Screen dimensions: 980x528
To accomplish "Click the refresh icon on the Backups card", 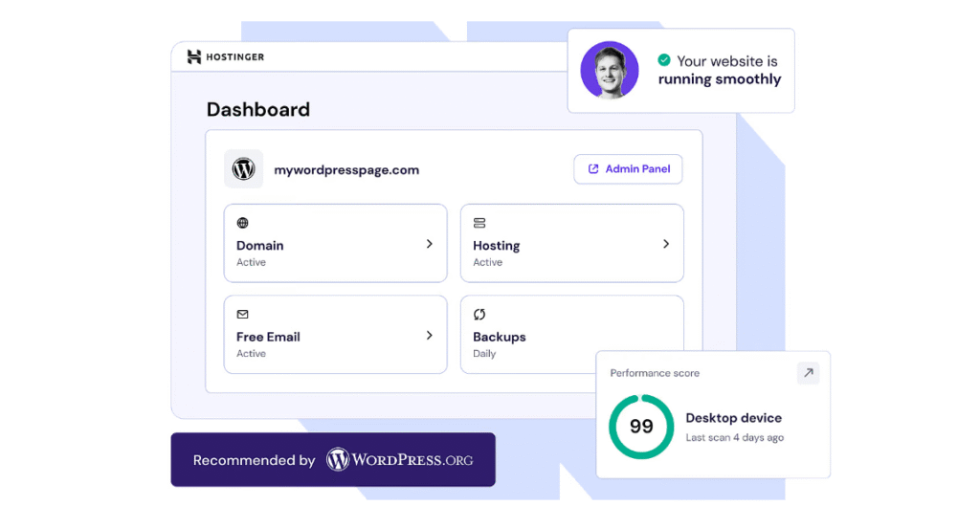I will (x=479, y=315).
